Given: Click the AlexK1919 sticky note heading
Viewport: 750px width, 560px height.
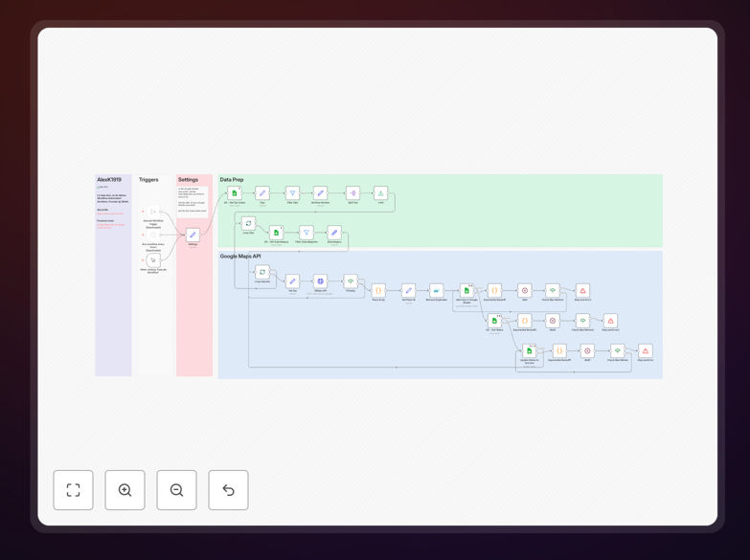Looking at the screenshot, I should coord(109,180).
